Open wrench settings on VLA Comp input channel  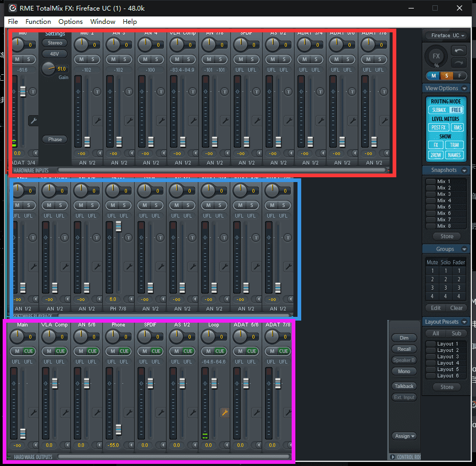pyautogui.click(x=193, y=120)
